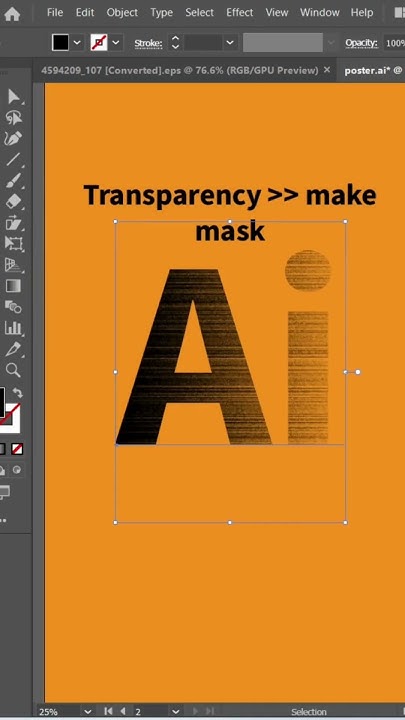
Task: Open the Edit menu
Action: click(x=85, y=13)
